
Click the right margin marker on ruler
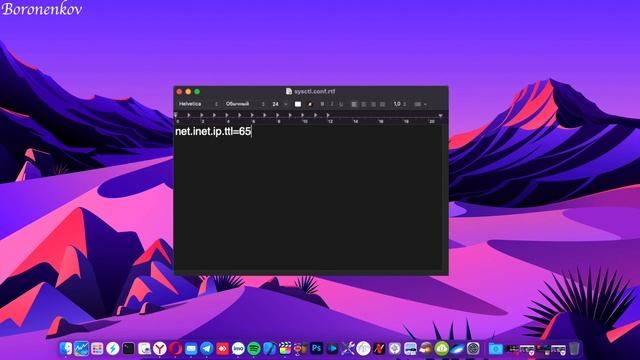click(x=440, y=116)
